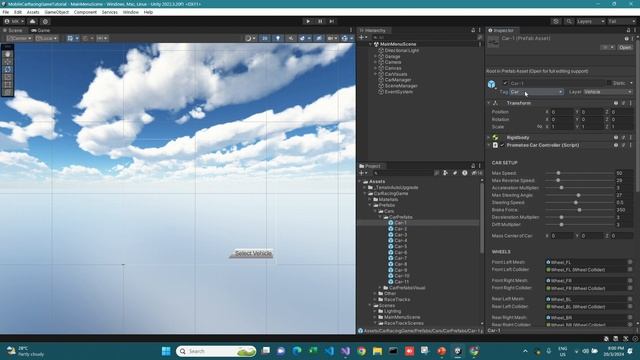Click the Step frame button
The height and width of the screenshot is (360, 640).
(x=332, y=21)
